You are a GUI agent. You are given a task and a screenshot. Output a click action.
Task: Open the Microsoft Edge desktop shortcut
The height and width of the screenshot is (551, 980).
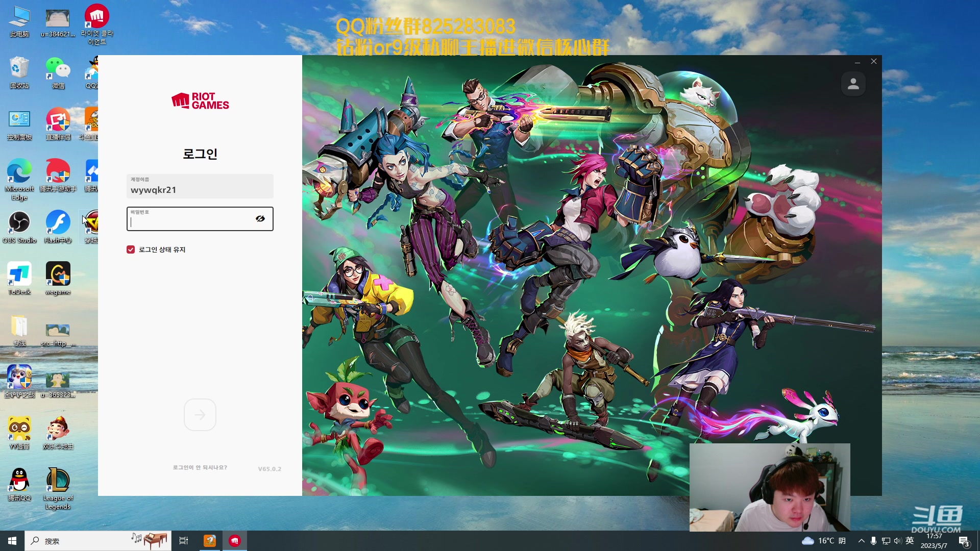(x=19, y=180)
